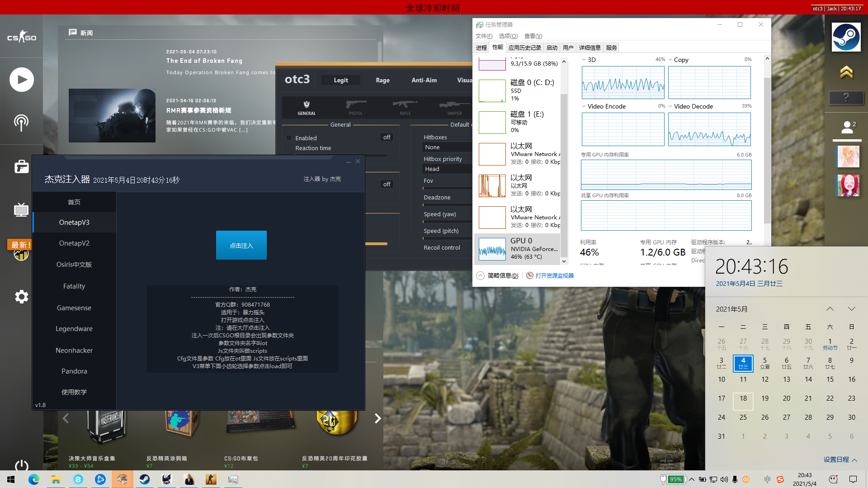Open the 3D graph selector dropdown
This screenshot has width=868, height=488.
pyautogui.click(x=584, y=60)
